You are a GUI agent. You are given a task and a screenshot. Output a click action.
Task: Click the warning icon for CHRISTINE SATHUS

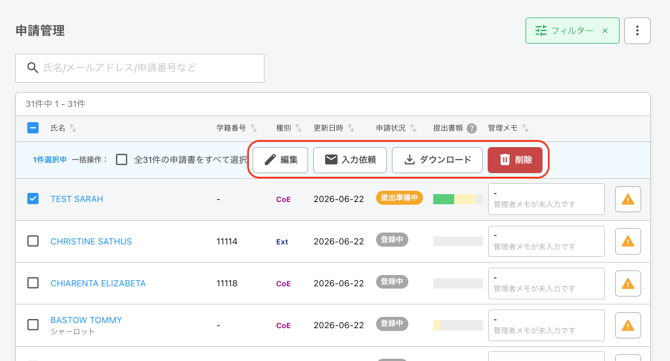coord(628,241)
